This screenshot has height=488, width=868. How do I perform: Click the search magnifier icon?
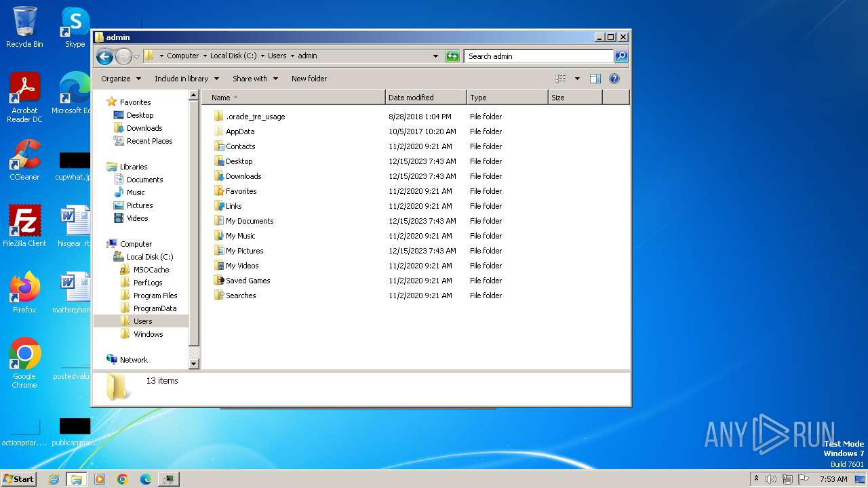pos(621,56)
